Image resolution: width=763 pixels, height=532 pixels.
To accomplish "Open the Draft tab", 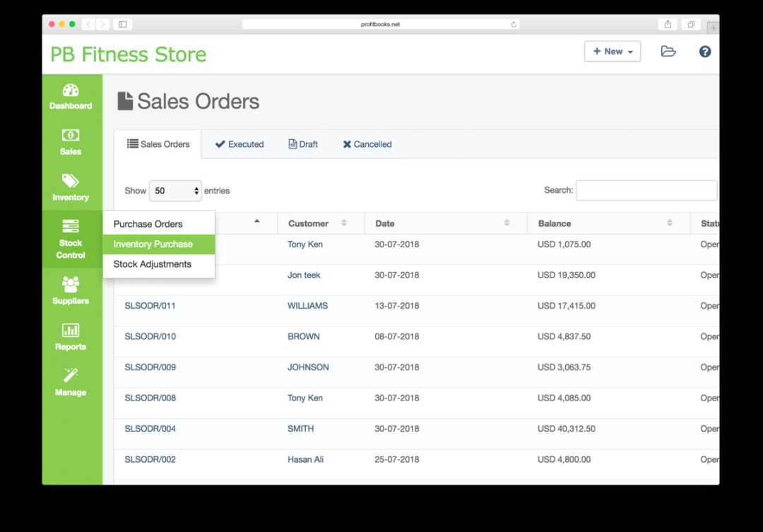I will pyautogui.click(x=302, y=143).
